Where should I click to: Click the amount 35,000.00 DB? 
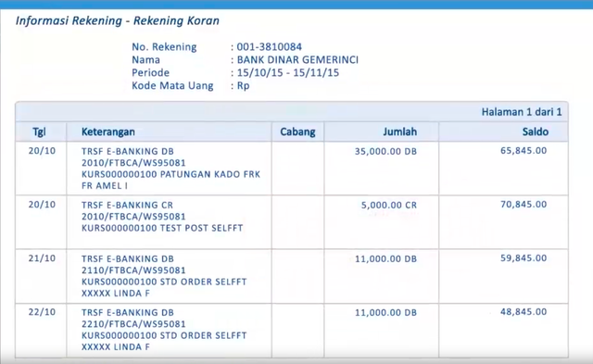point(385,152)
